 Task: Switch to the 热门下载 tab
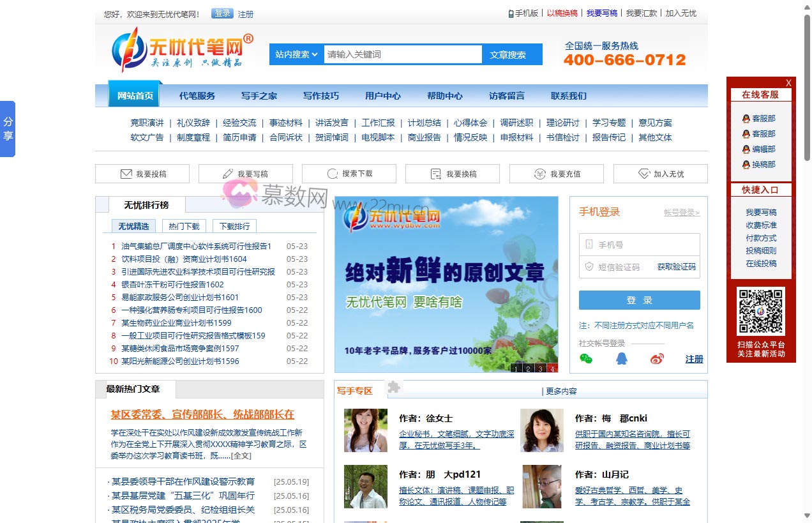click(x=184, y=226)
